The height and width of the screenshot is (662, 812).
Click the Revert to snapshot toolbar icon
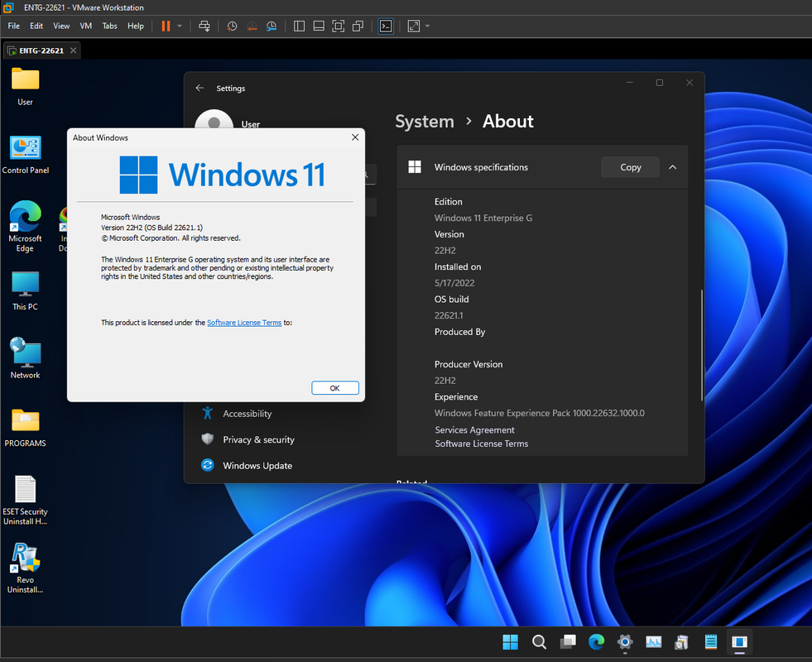(x=252, y=26)
